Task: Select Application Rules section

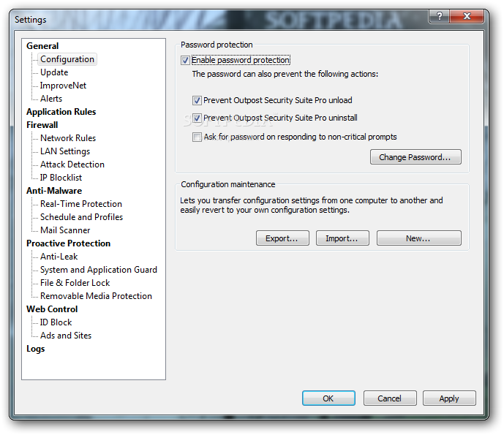Action: coord(61,112)
